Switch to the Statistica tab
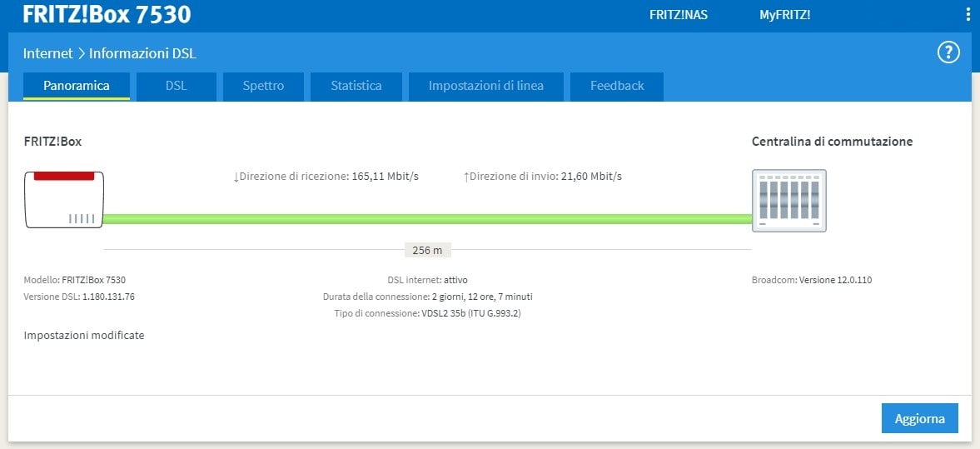The image size is (980, 449). 356,87
